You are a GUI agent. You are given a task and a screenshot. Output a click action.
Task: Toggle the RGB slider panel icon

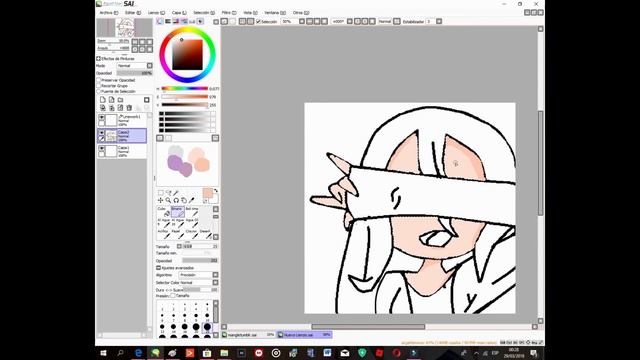[x=168, y=21]
